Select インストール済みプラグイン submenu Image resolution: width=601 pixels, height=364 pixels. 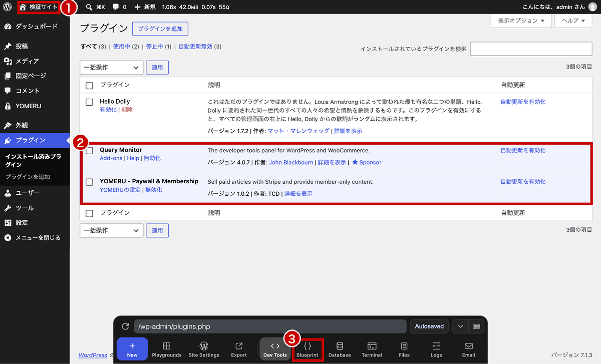[x=34, y=161]
